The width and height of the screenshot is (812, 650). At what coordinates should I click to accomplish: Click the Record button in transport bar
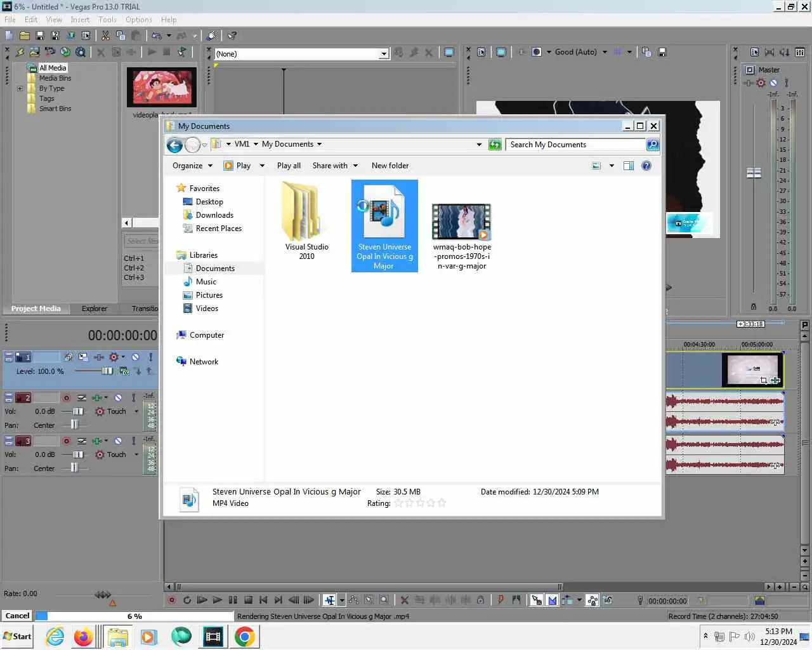171,600
